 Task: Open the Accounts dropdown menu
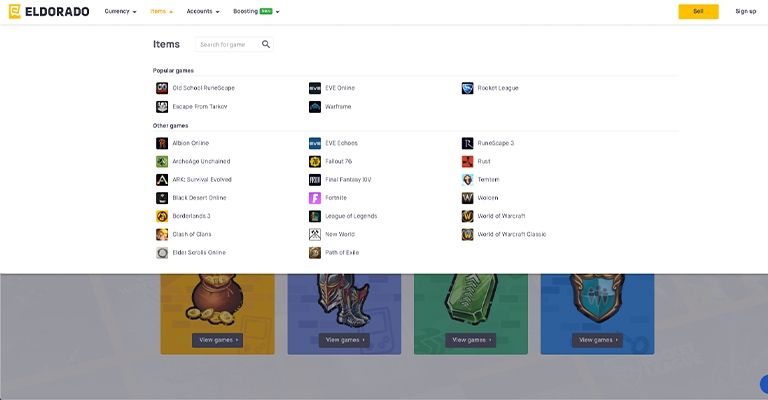202,11
